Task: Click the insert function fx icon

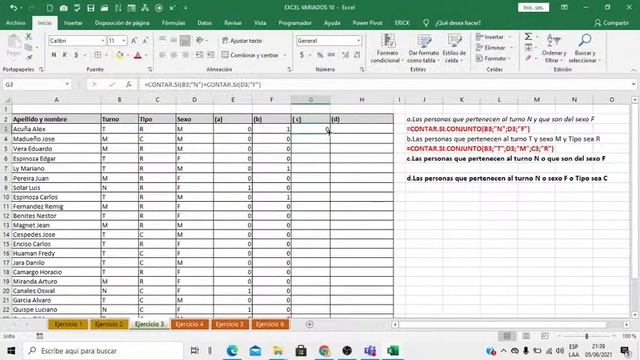Action: (129, 84)
